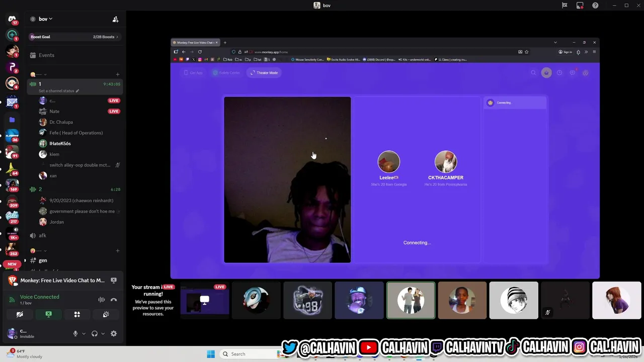
Task: Expand microphone input options chevron
Action: coord(84,334)
